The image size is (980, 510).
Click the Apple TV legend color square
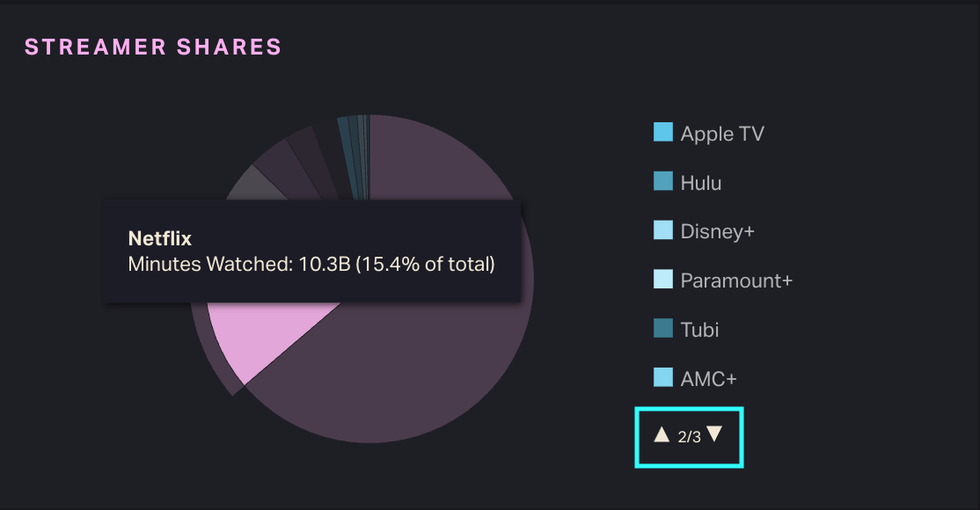tap(662, 133)
